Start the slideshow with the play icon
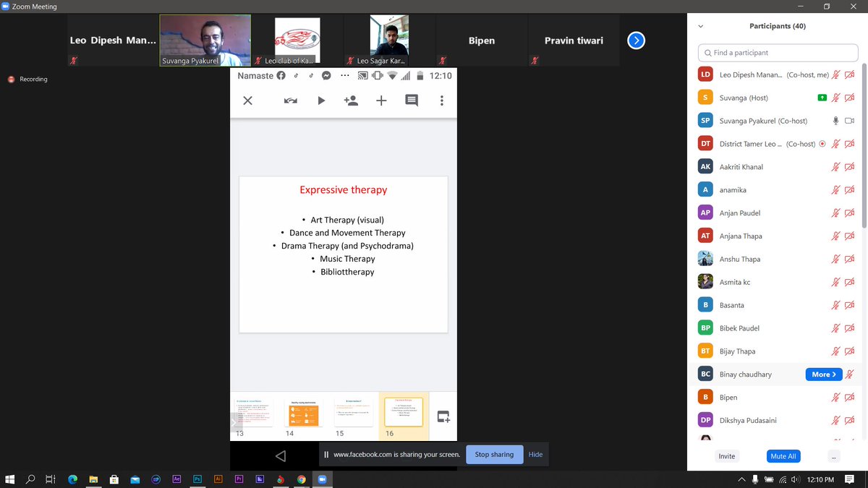 (x=321, y=100)
